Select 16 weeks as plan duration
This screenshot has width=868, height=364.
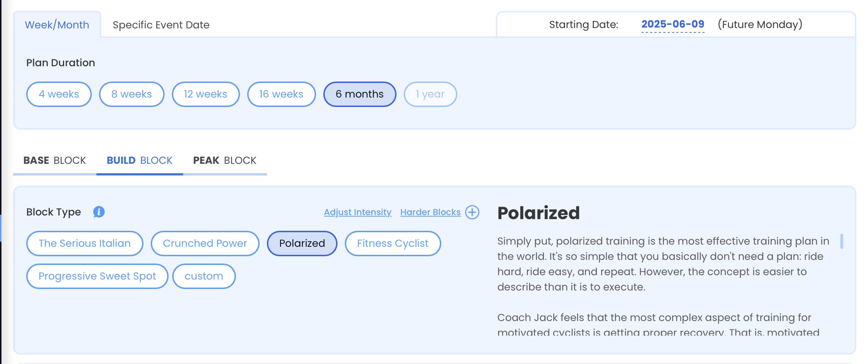pyautogui.click(x=281, y=94)
